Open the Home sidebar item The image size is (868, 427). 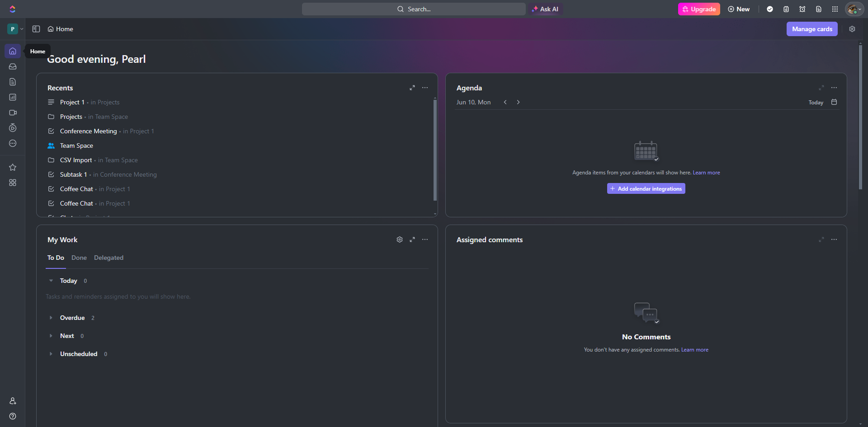point(13,51)
